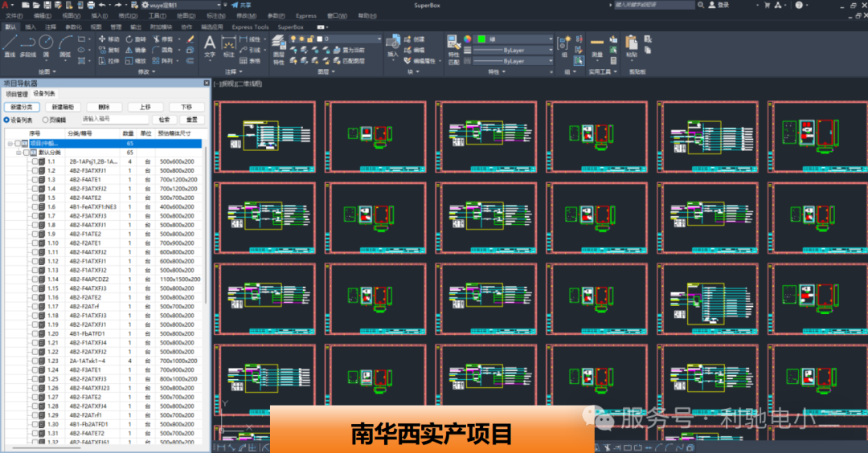868x453 pixels.
Task: Click the 下移 button
Action: tap(186, 107)
